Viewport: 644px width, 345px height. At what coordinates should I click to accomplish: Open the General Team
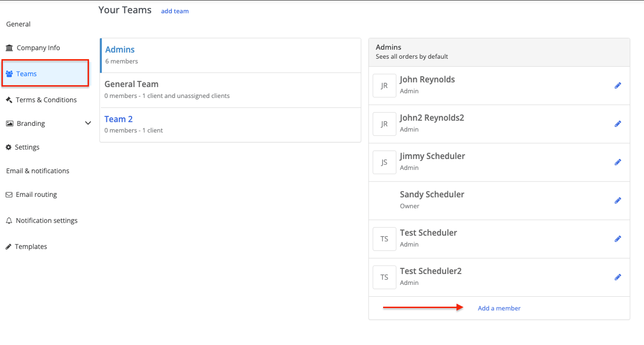(x=131, y=84)
